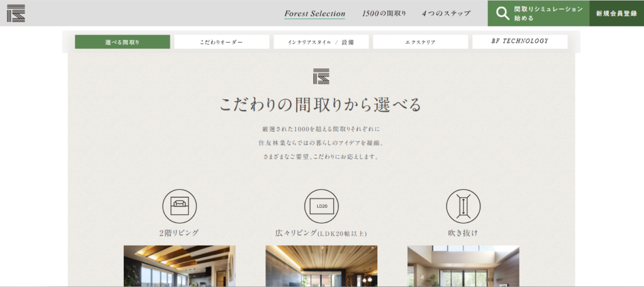Go to 1500の間取り in the navigation
This screenshot has height=287, width=644.
point(384,13)
